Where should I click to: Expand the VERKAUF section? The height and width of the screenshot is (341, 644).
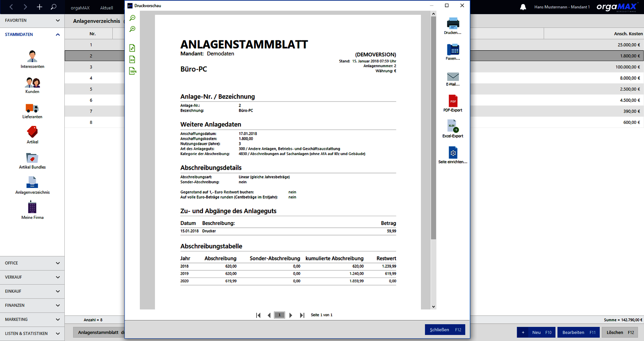pos(32,277)
